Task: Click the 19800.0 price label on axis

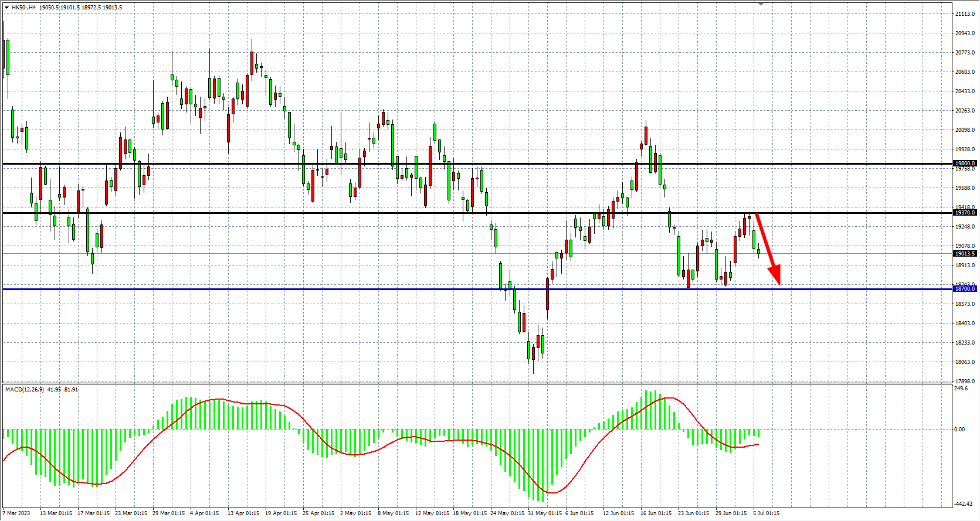Action: pos(965,164)
